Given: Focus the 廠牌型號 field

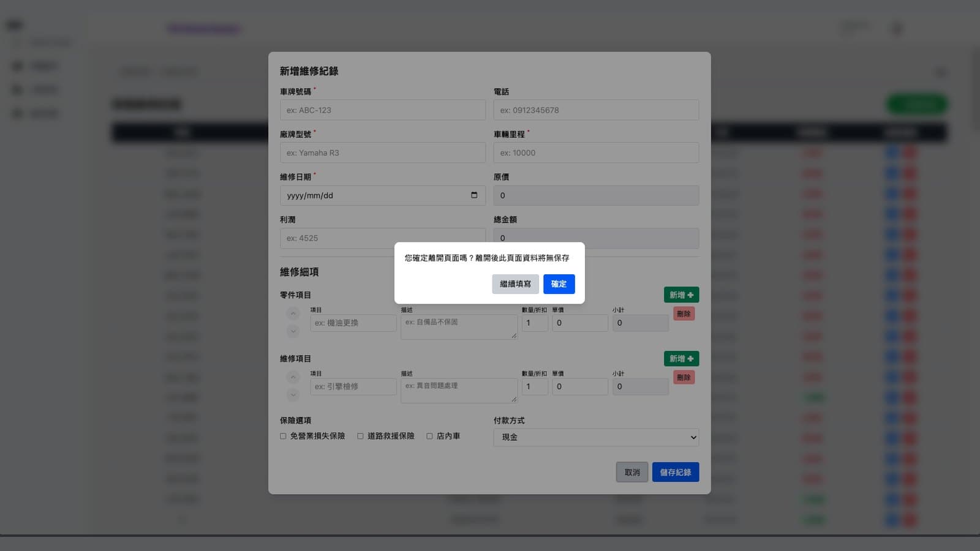Looking at the screenshot, I should tap(383, 153).
